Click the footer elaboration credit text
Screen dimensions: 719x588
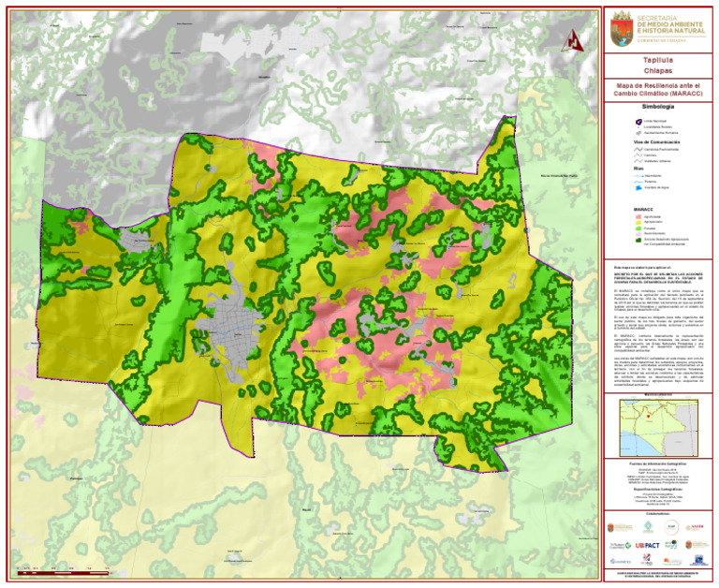(x=658, y=575)
